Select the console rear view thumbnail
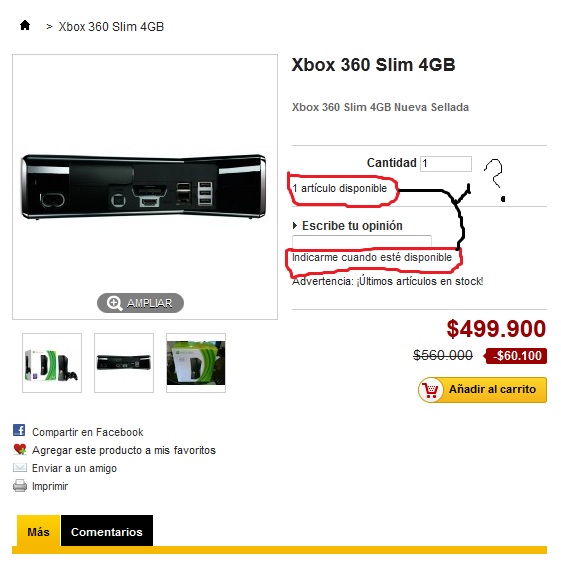 [x=124, y=363]
